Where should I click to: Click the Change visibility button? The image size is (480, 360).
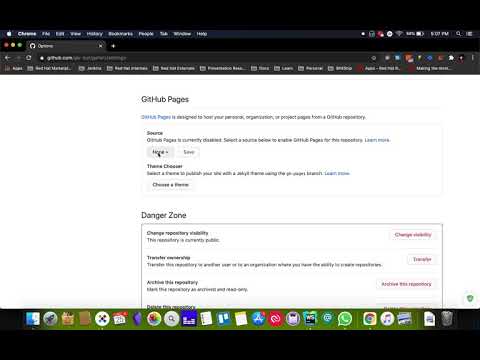coord(413,235)
